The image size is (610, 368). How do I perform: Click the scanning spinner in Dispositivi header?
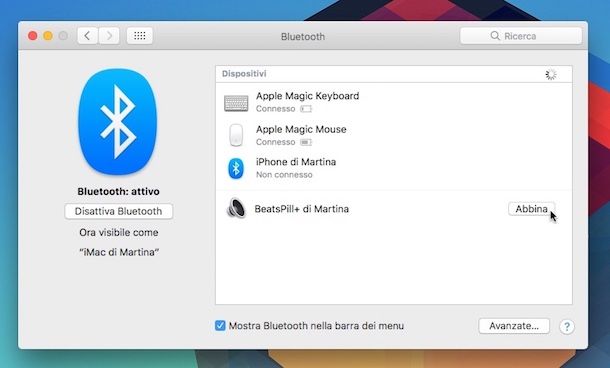pos(550,74)
